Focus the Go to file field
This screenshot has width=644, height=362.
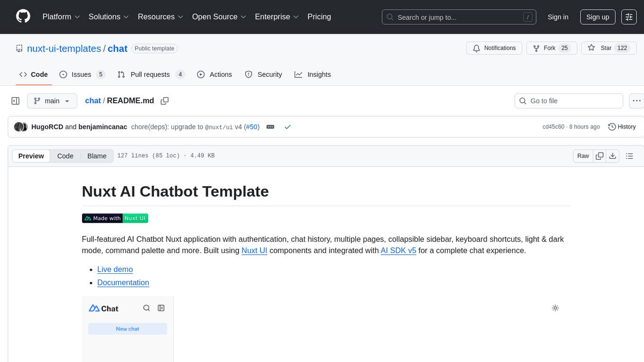coord(569,101)
